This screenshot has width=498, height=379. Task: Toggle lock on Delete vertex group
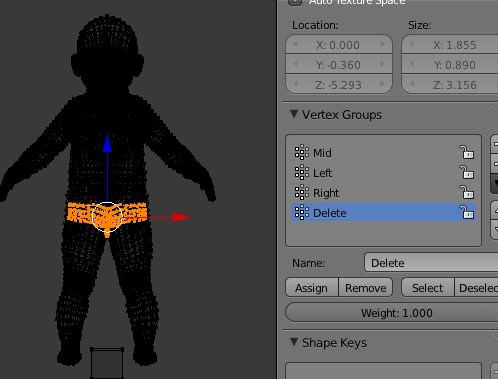click(467, 212)
